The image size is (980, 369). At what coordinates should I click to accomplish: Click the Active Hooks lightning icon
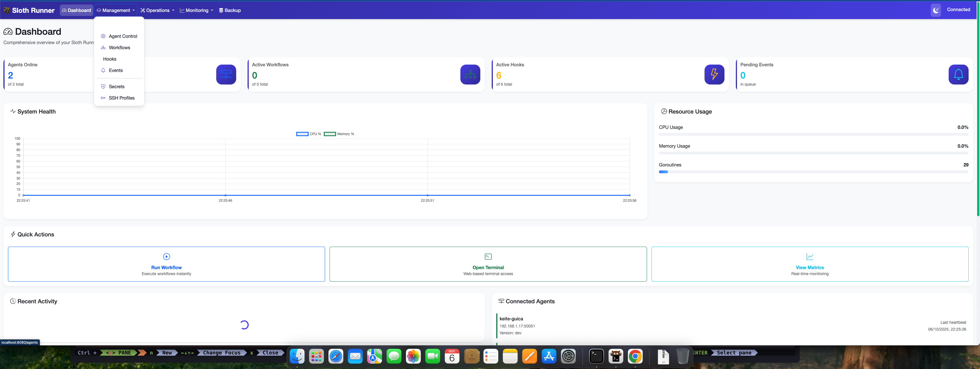tap(714, 75)
